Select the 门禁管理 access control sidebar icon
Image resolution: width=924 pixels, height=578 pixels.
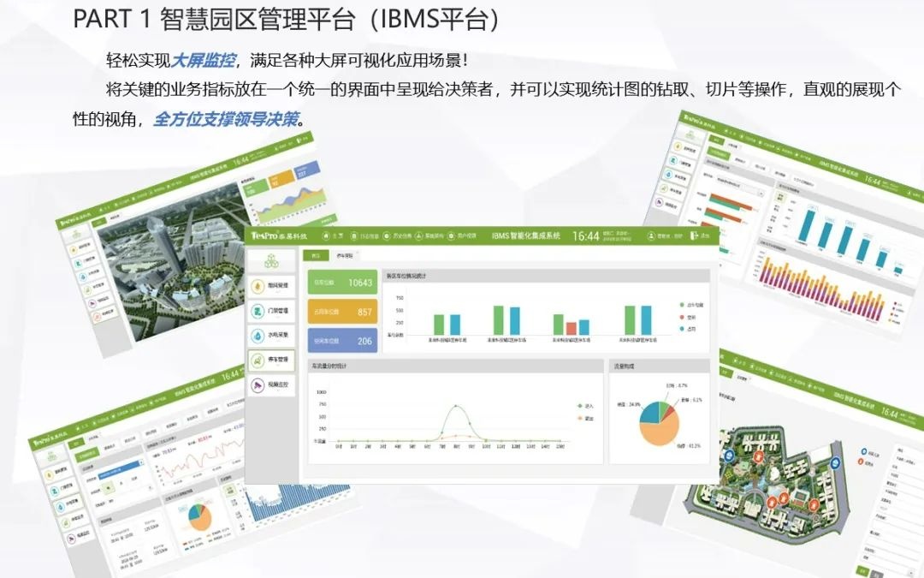point(258,311)
